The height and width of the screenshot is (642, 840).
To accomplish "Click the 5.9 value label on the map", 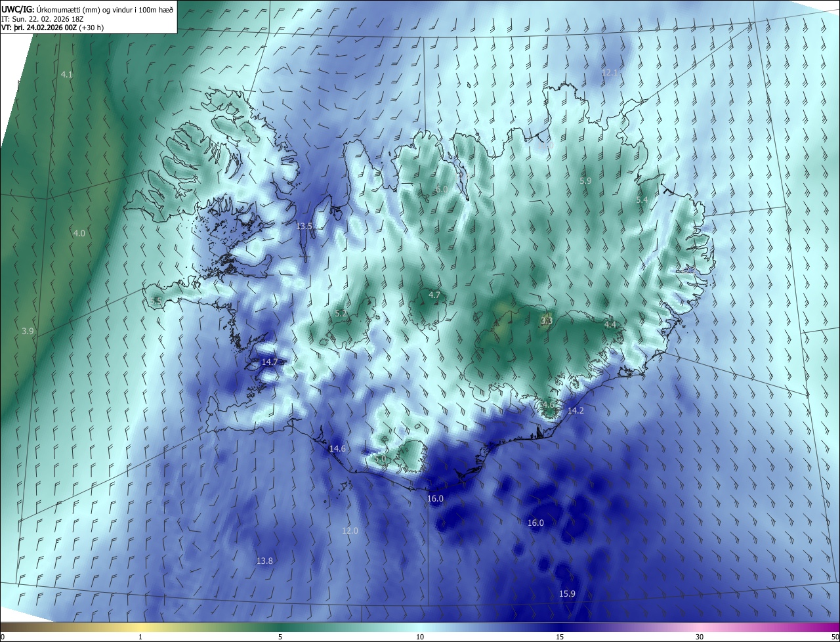I will [x=586, y=181].
